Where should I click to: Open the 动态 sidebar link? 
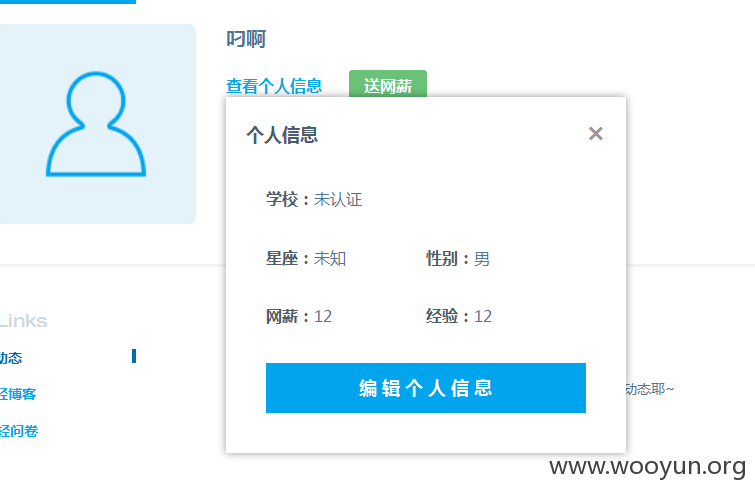[11, 358]
